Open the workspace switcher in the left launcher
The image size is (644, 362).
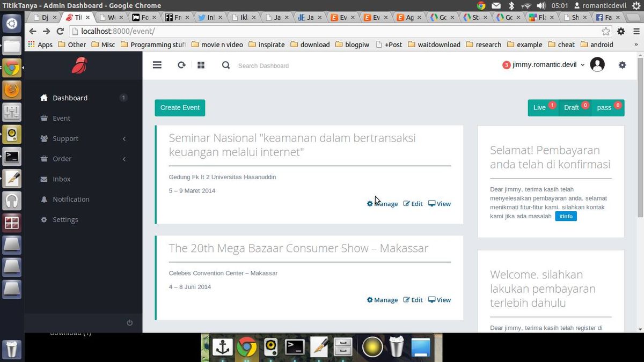[12, 223]
